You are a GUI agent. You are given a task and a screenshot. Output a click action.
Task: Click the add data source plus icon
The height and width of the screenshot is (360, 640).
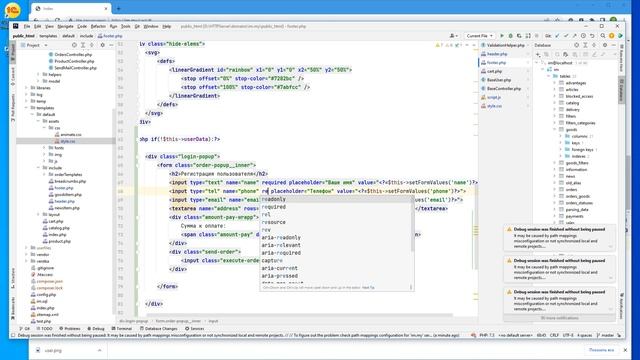pyautogui.click(x=538, y=54)
